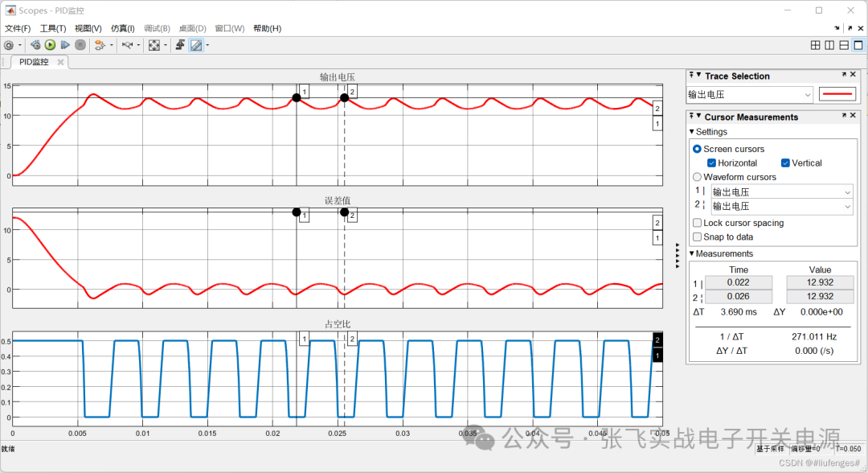The height and width of the screenshot is (473, 868).
Task: Click the 3.690 ms ΔT value
Action: point(739,312)
